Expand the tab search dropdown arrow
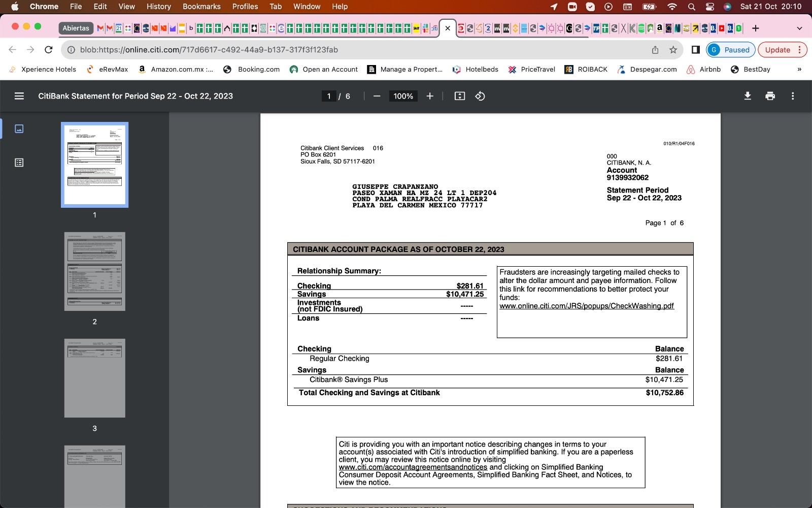 (799, 28)
